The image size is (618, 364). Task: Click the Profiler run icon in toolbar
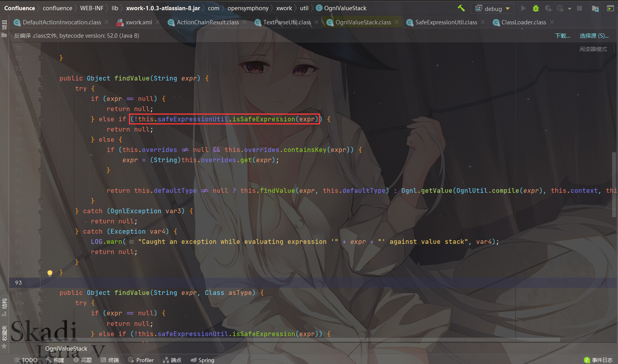click(560, 8)
